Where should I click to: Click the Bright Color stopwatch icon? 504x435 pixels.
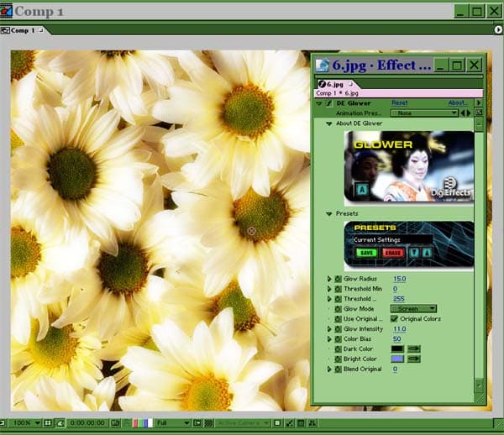(x=338, y=359)
